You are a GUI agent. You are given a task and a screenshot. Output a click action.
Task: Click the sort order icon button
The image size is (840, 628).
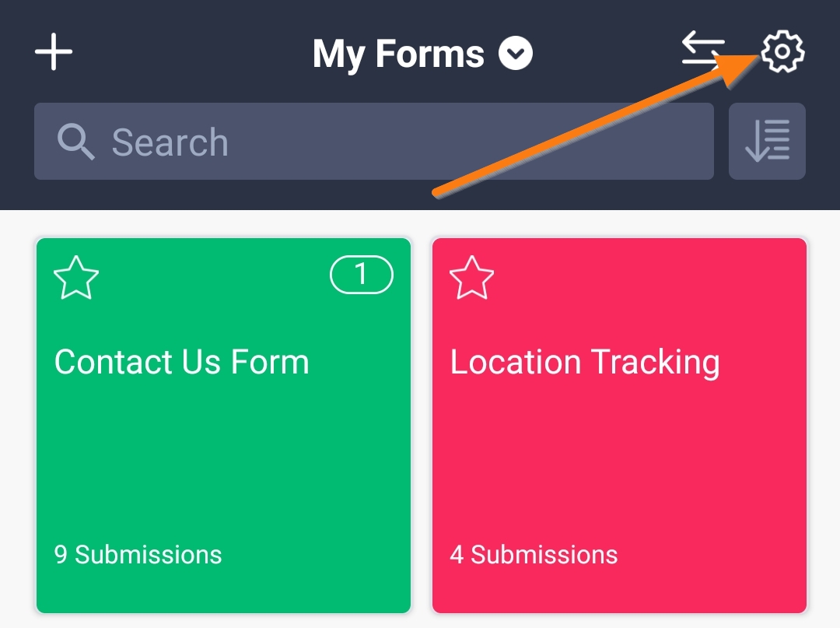tap(767, 142)
